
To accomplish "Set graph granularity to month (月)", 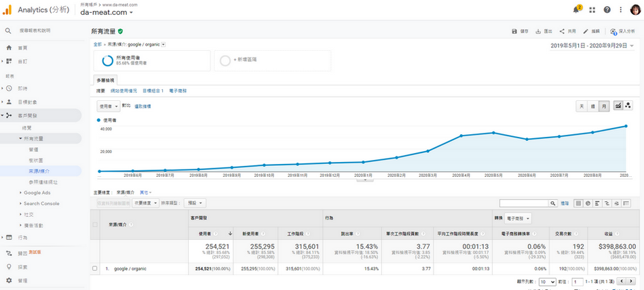I will click(x=604, y=106).
